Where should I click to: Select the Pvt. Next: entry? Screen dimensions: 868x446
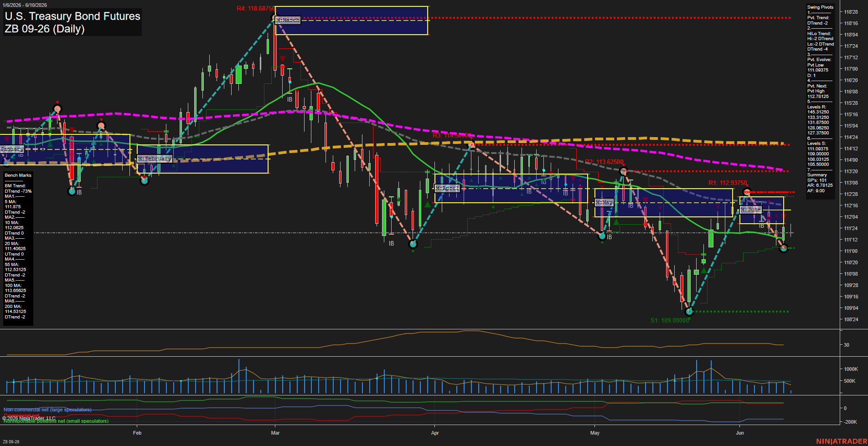coord(817,86)
